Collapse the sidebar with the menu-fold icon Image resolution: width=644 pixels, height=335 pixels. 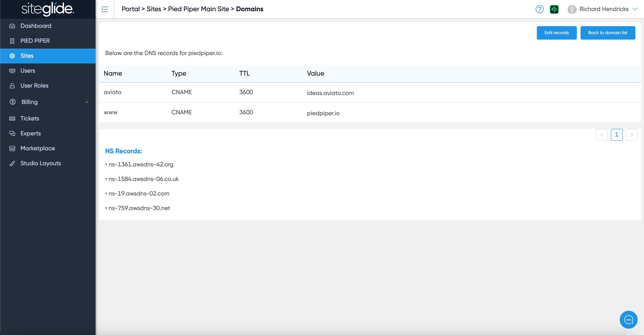pos(105,10)
